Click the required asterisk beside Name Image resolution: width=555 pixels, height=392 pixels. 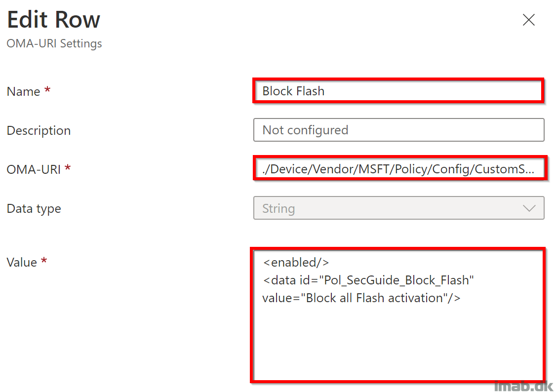[47, 89]
